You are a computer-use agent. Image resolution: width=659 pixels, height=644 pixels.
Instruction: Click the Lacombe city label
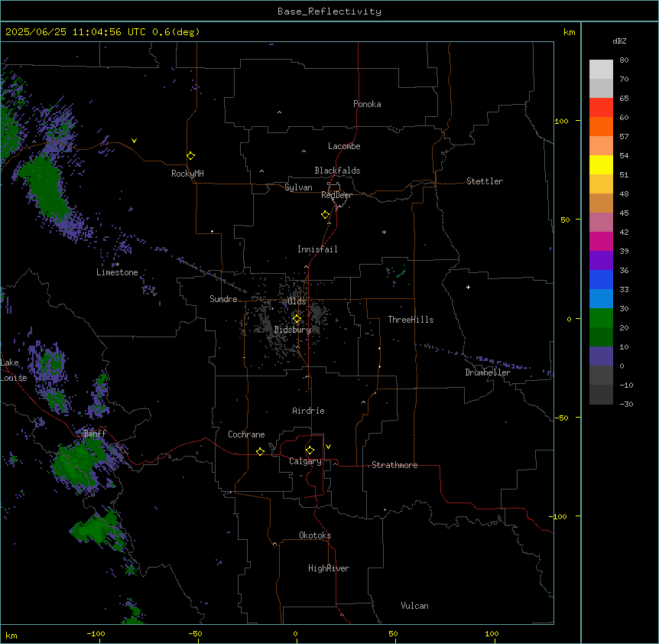pyautogui.click(x=344, y=146)
